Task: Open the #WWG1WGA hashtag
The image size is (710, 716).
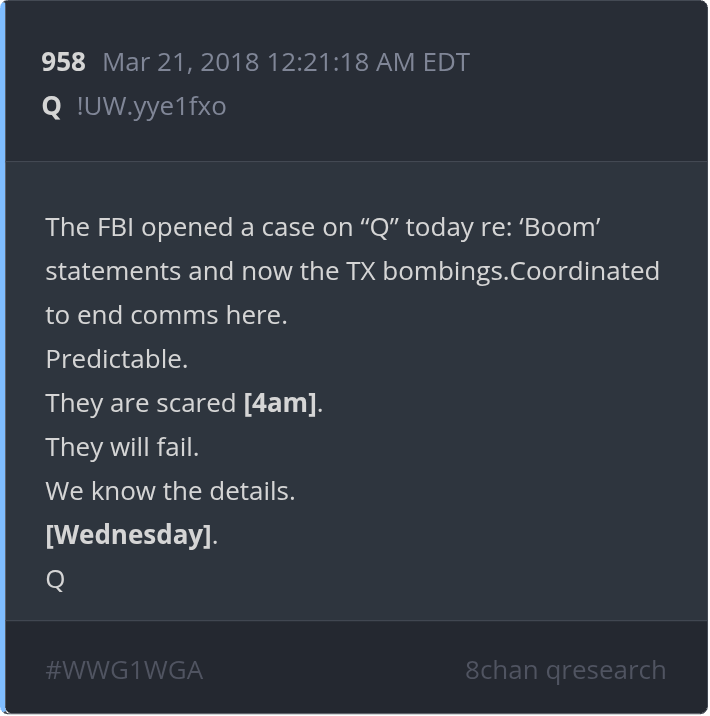Action: (124, 670)
